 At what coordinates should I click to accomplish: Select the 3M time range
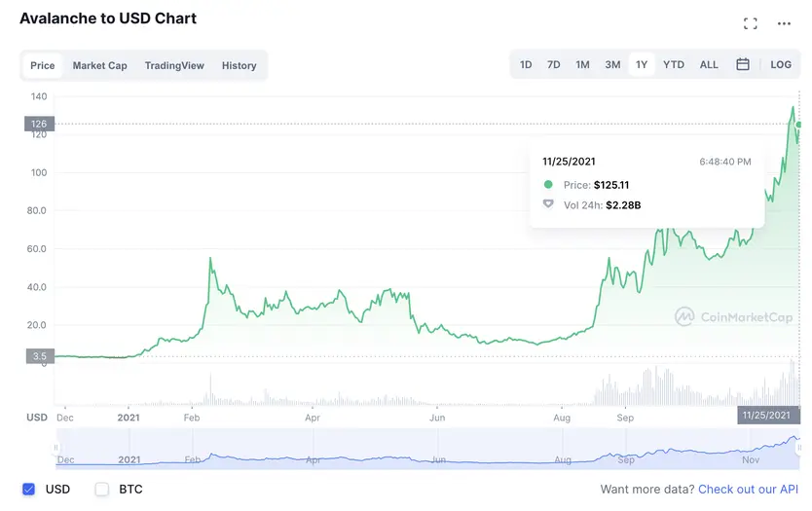click(x=612, y=65)
